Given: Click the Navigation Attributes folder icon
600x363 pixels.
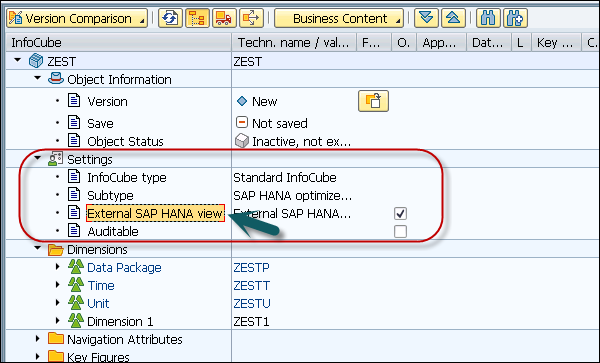Looking at the screenshot, I should click(x=56, y=339).
